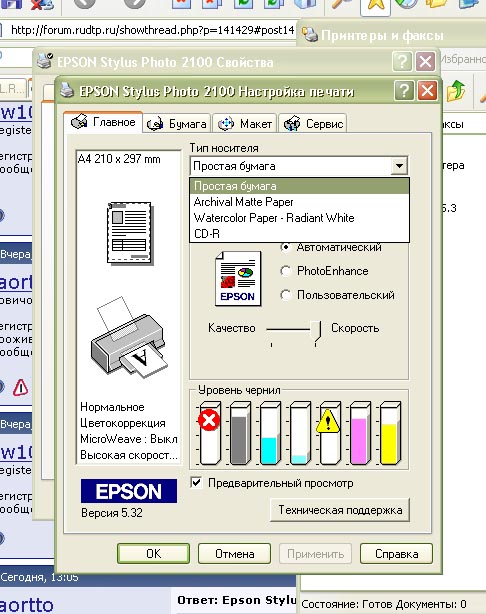
Task: Choose Простая бумага in the dropdown list
Action: point(300,186)
